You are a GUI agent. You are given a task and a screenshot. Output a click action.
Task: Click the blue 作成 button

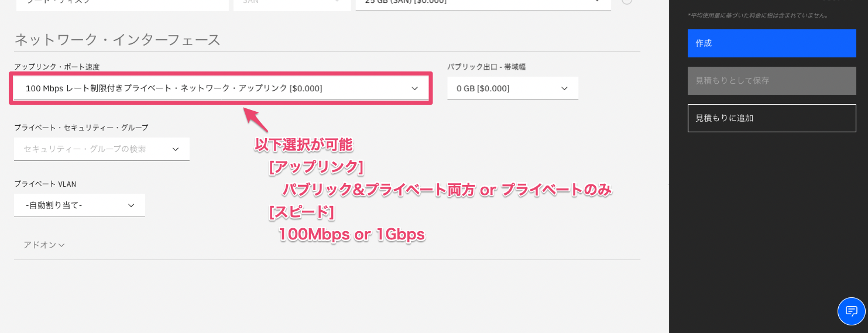(x=771, y=43)
